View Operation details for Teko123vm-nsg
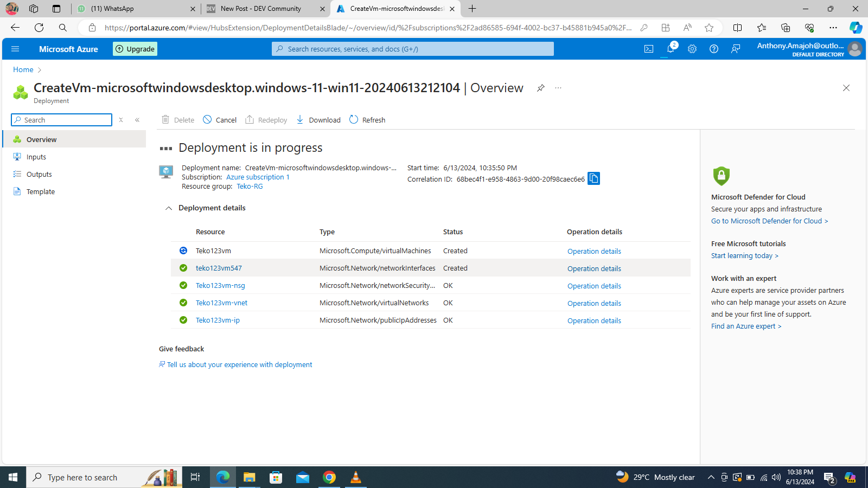Image resolution: width=868 pixels, height=488 pixels. pos(594,286)
